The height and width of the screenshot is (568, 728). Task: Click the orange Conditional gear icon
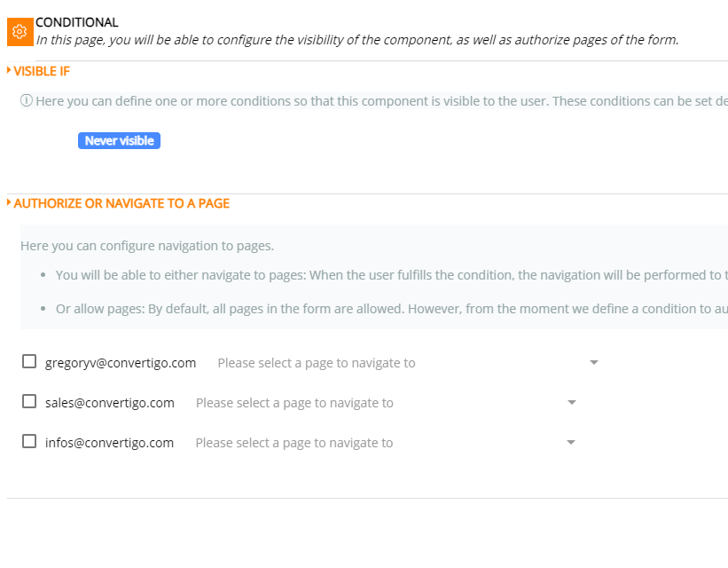(x=20, y=31)
